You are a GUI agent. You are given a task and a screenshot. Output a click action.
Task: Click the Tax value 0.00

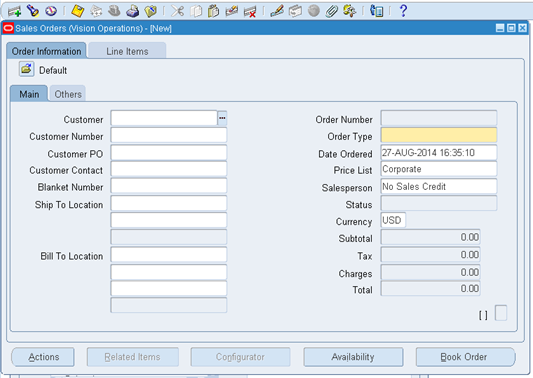tap(430, 255)
